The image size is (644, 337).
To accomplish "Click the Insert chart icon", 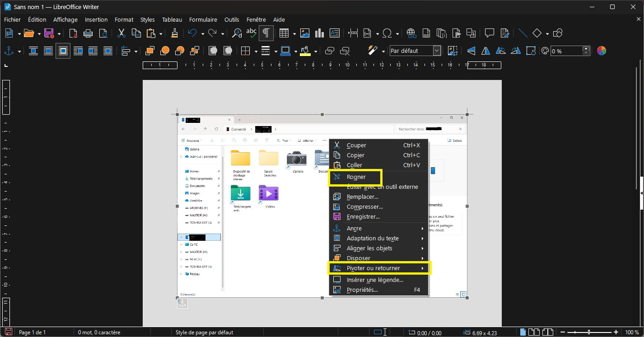I will point(320,33).
